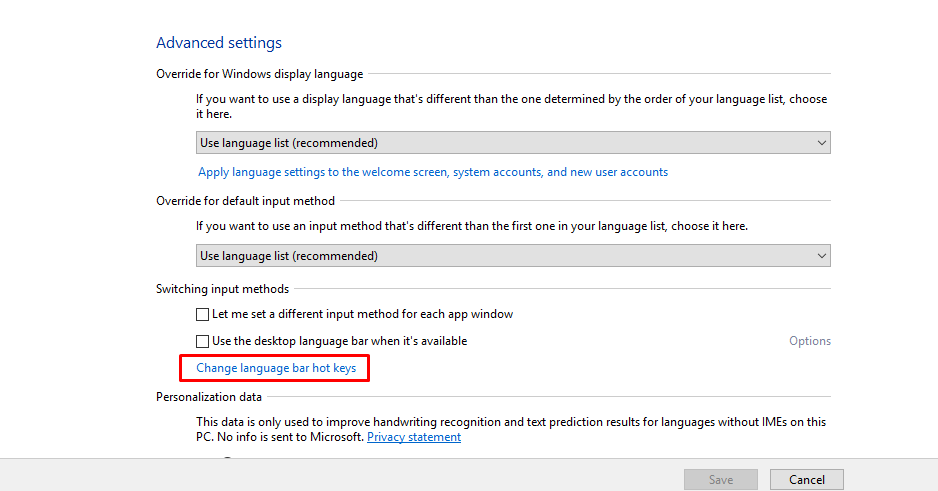
Task: Click the handwriting recognition data description text
Action: [x=511, y=429]
